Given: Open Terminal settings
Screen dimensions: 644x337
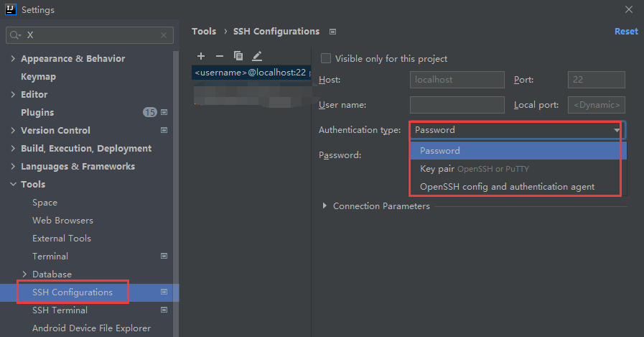Looking at the screenshot, I should pos(50,256).
